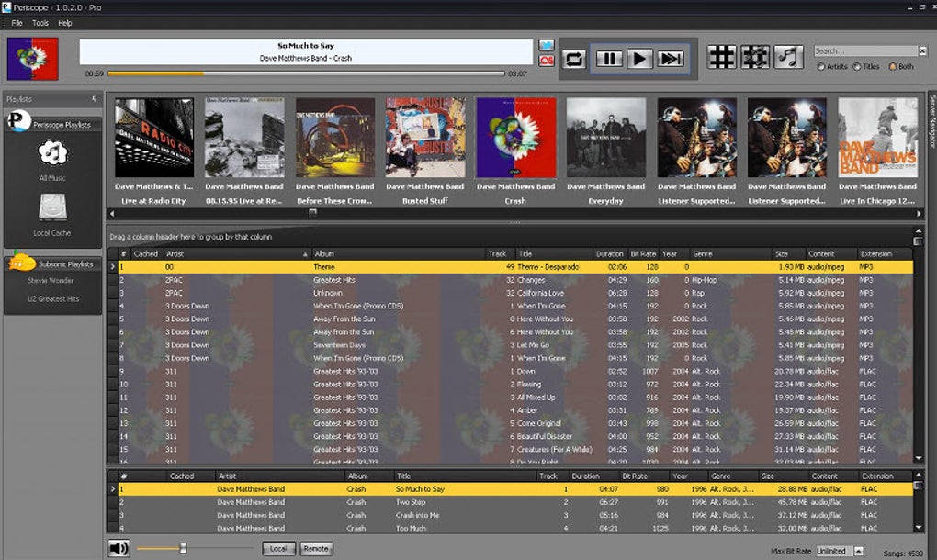Click the album strip right scroll arrow
The width and height of the screenshot is (937, 560).
919,213
